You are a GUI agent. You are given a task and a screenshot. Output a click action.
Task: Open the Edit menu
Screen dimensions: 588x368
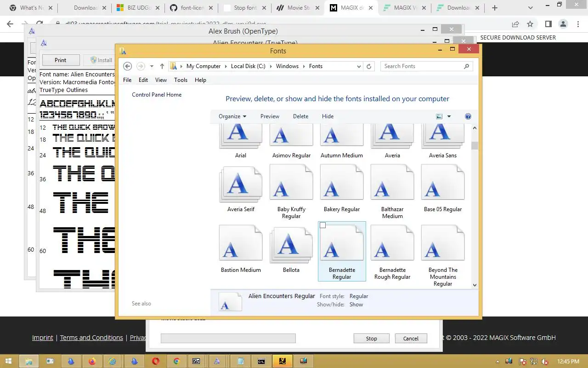(143, 80)
